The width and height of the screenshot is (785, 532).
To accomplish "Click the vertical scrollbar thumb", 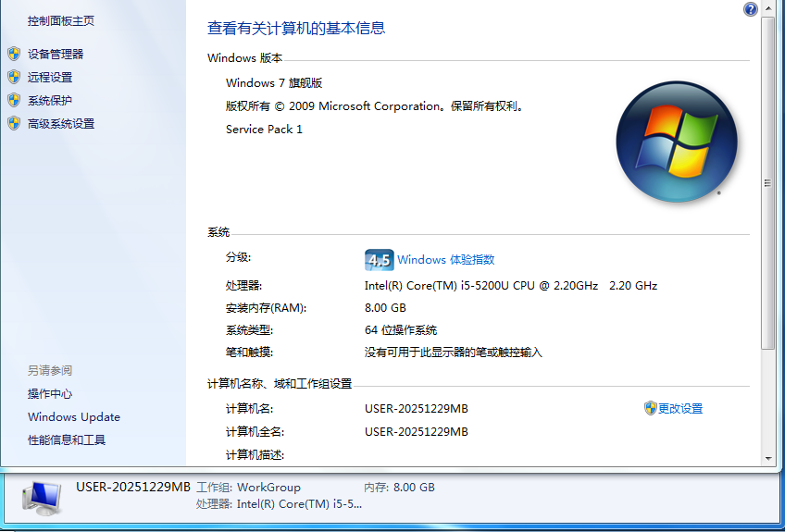I will [x=768, y=182].
